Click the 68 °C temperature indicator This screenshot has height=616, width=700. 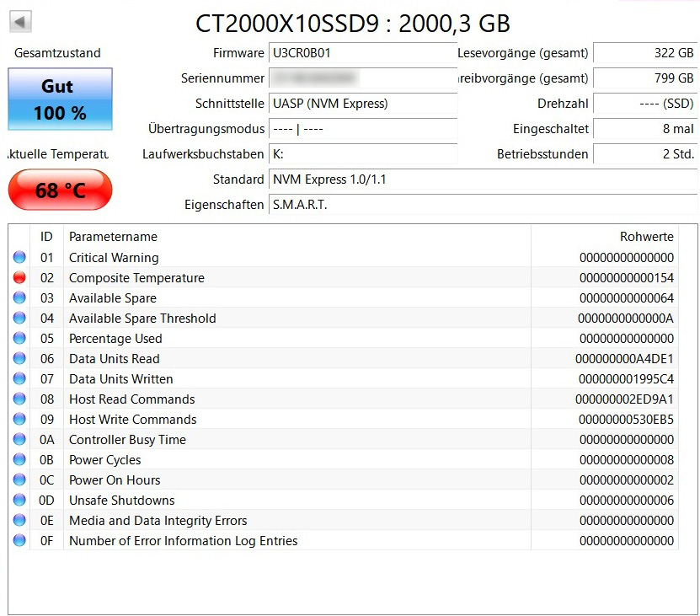pyautogui.click(x=60, y=190)
